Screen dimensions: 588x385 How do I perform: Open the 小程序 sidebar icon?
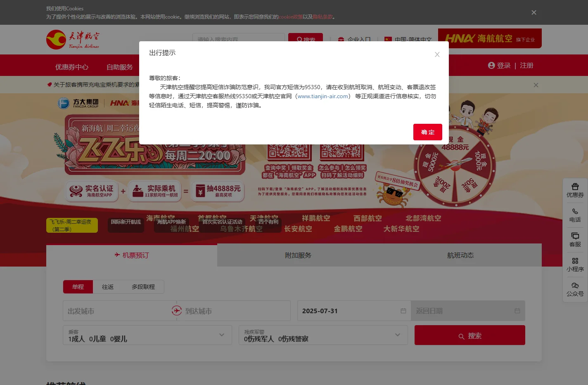575,265
